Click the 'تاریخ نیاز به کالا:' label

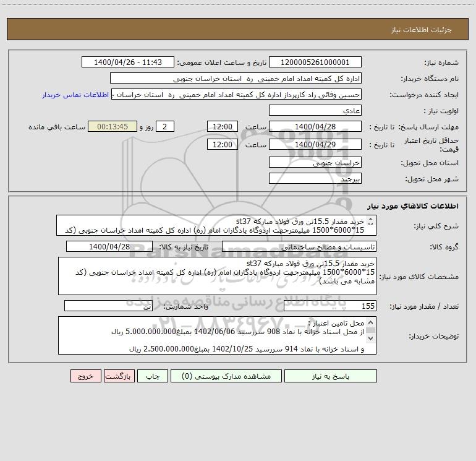(184, 247)
